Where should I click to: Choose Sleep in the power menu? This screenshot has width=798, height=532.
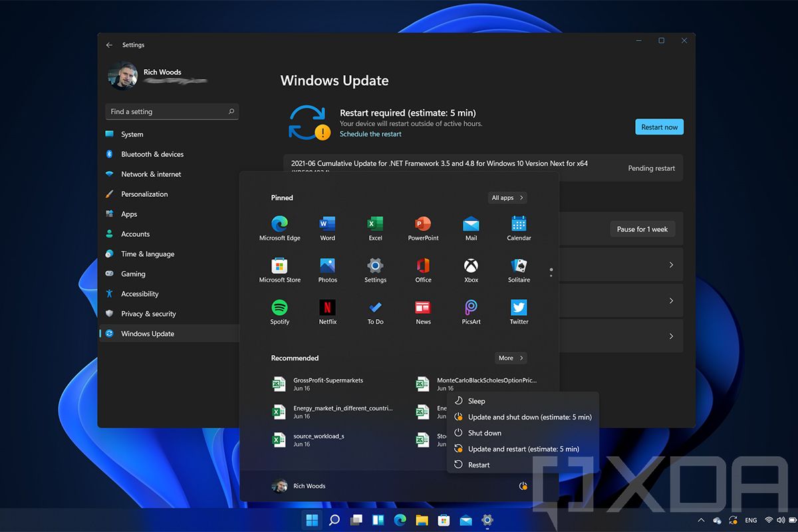pyautogui.click(x=476, y=401)
